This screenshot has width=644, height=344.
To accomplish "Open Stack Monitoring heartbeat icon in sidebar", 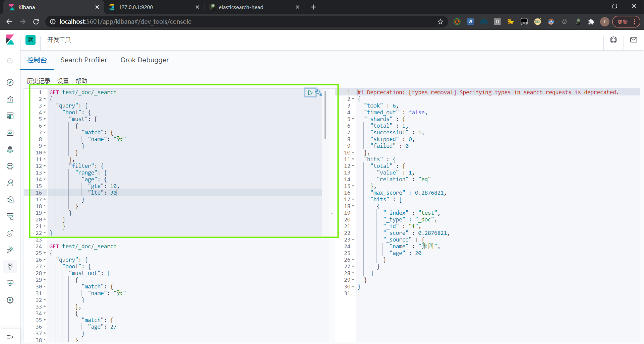I will pos(10,283).
